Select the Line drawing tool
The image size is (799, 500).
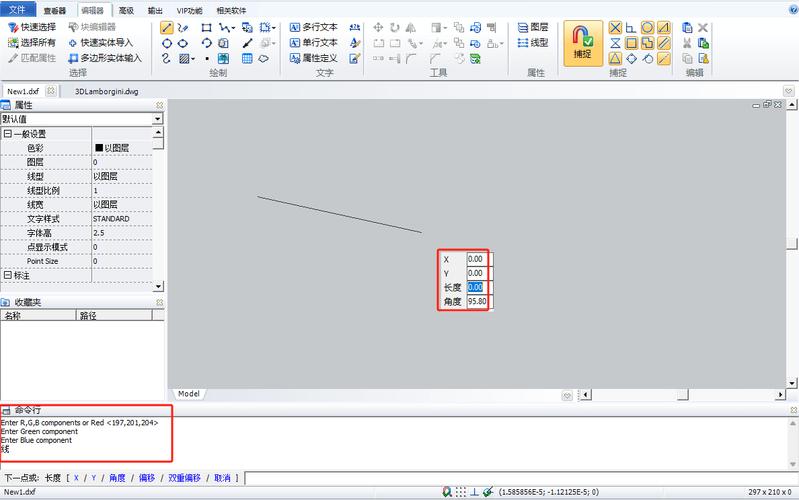[x=167, y=28]
